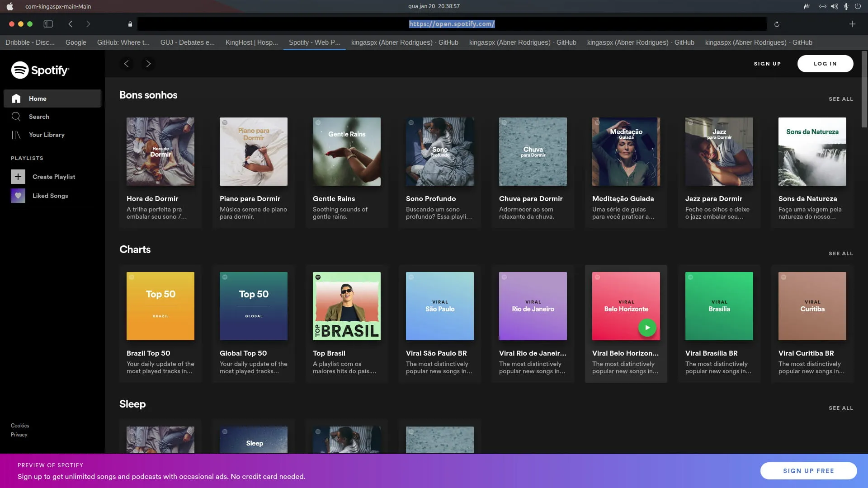Expand Bons sonhos with See All
868x488 pixels.
[x=840, y=99]
